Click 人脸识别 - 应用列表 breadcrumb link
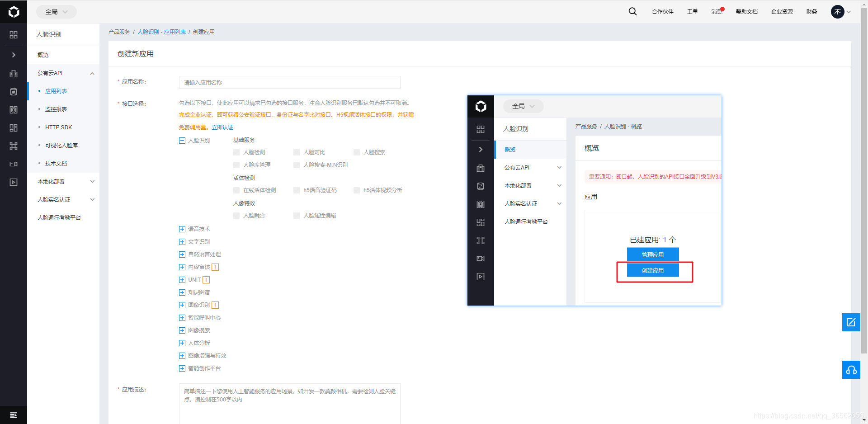868x424 pixels. tap(162, 32)
